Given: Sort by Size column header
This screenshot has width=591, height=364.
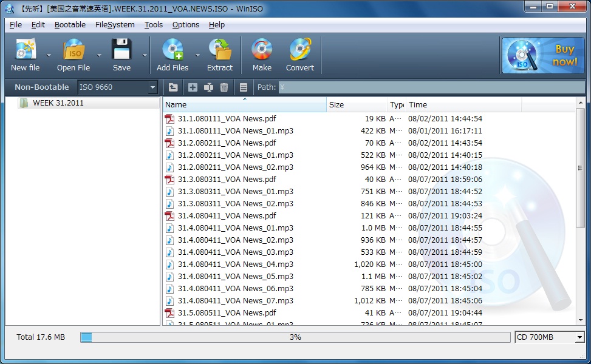Looking at the screenshot, I should (x=357, y=104).
